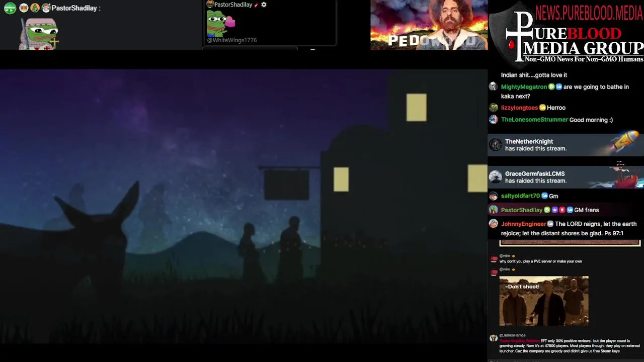Click JohnnyEngineer avatar icon
The width and height of the screenshot is (644, 362).
493,224
